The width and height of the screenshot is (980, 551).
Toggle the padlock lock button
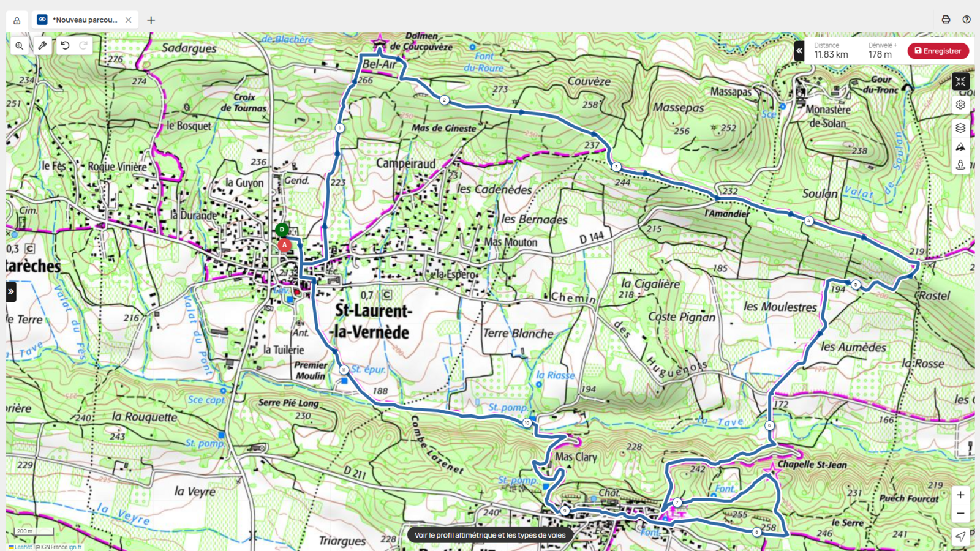click(17, 21)
